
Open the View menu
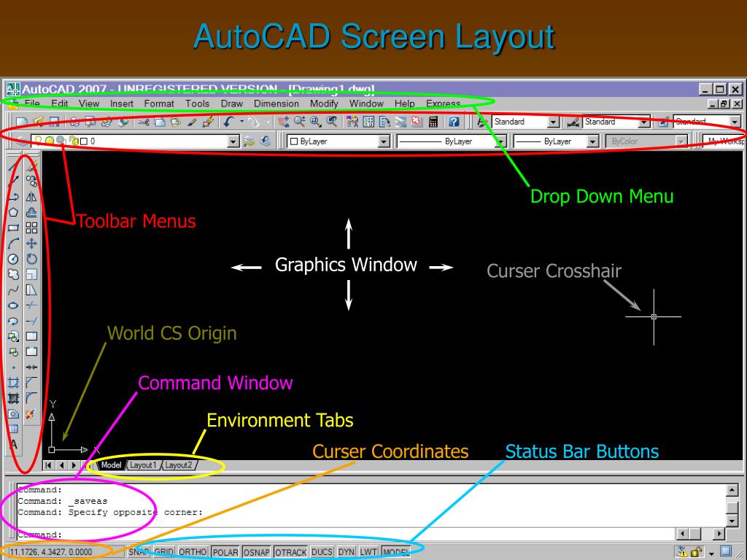(x=89, y=104)
